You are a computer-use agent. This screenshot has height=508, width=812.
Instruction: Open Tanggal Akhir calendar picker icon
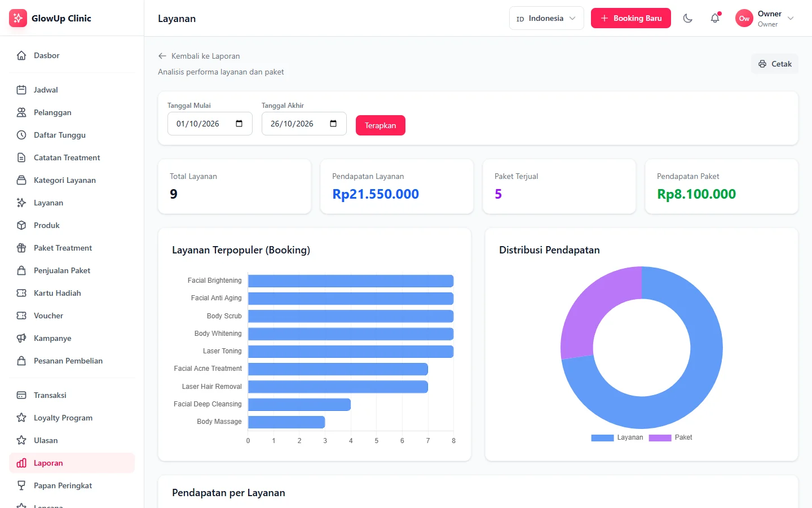pos(333,124)
